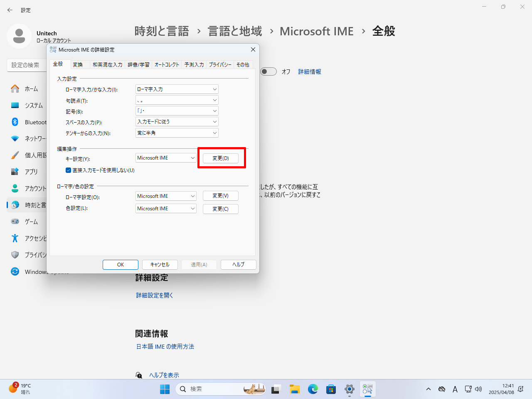Click 変更(V) for romaji settings
Image resolution: width=532 pixels, height=399 pixels.
221,196
